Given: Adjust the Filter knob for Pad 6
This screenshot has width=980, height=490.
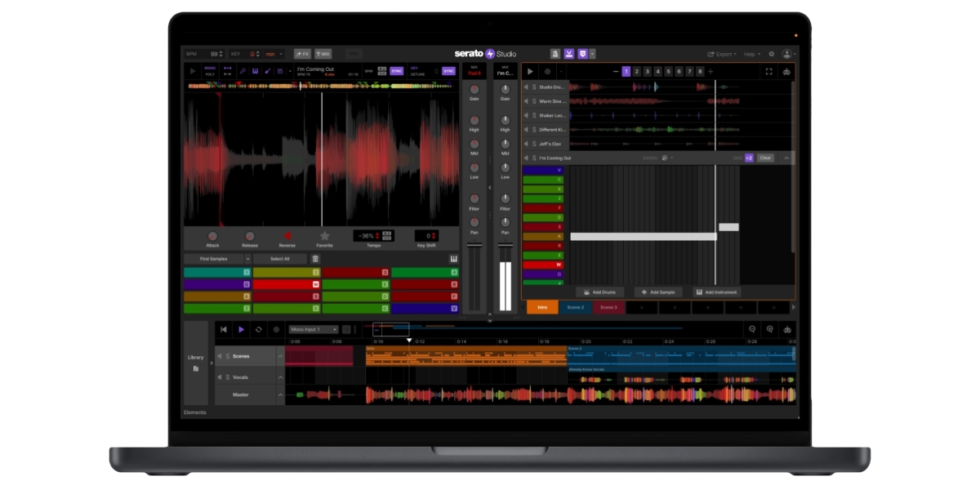Looking at the screenshot, I should point(474,198).
